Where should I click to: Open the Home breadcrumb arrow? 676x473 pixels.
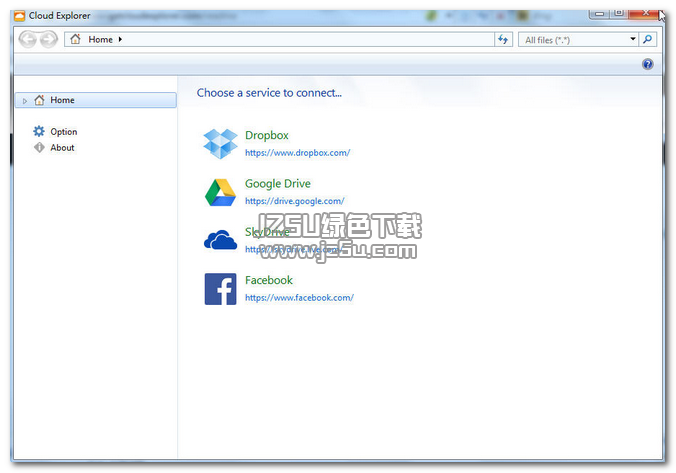point(120,39)
